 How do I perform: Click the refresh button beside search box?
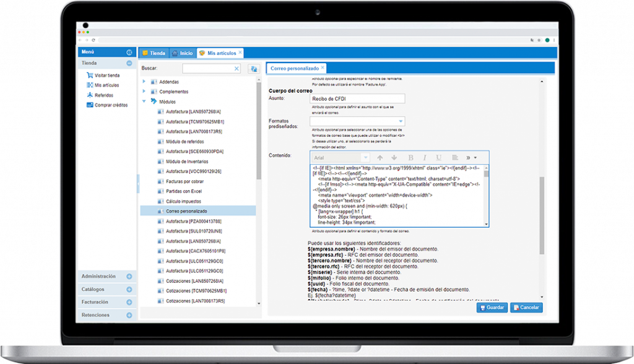pyautogui.click(x=253, y=69)
